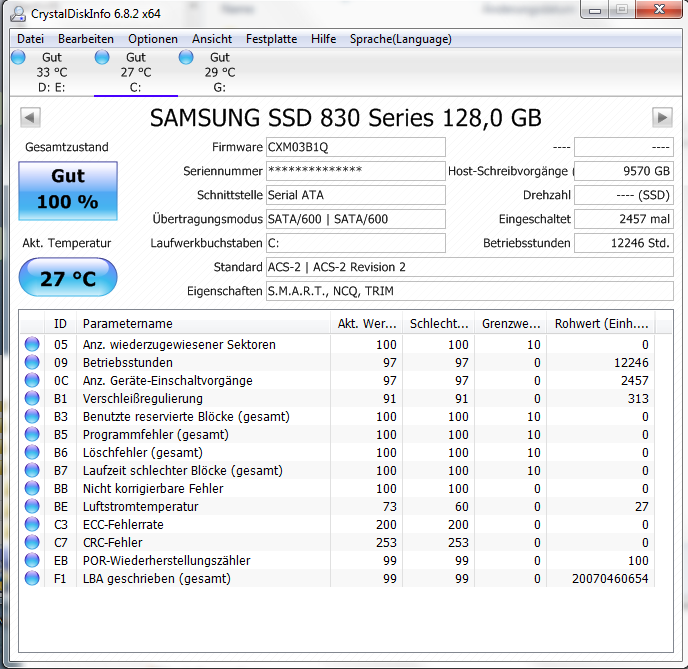
Task: Click the blue status orb for drive C:
Action: (102, 57)
